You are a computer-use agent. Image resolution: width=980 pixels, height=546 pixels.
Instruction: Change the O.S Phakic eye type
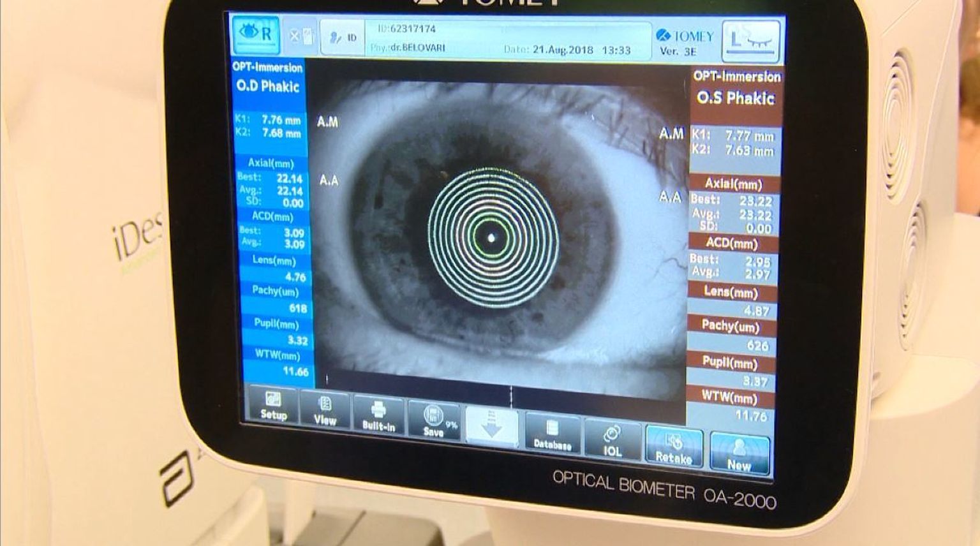(736, 98)
